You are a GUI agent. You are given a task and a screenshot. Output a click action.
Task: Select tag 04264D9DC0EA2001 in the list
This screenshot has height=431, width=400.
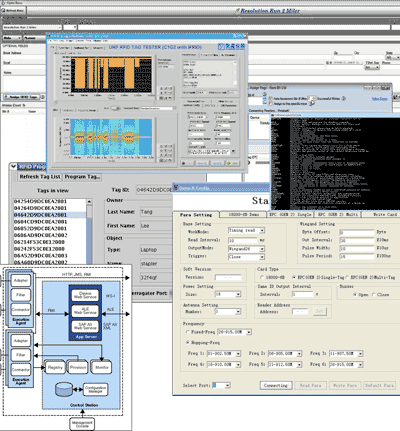tap(50, 208)
